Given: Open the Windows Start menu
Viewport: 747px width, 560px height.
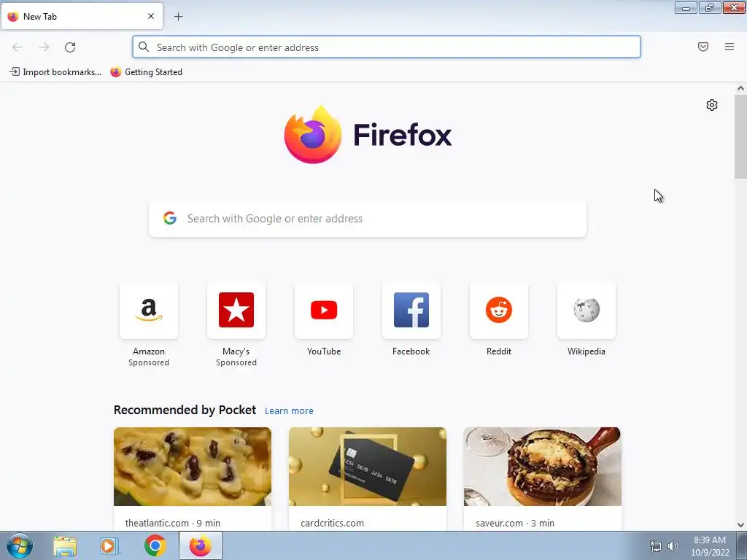Looking at the screenshot, I should coord(20,546).
